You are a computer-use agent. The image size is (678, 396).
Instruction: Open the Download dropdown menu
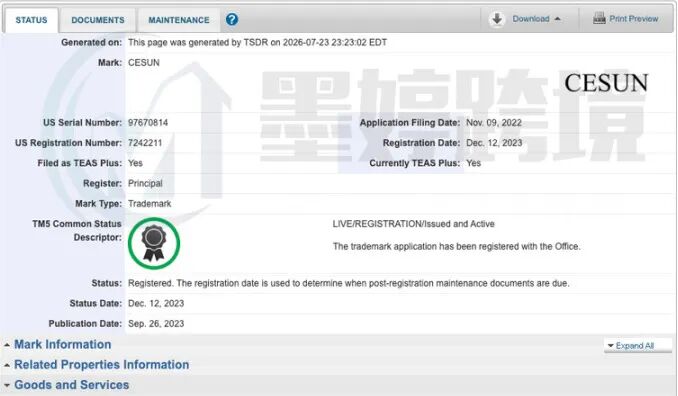[536, 19]
